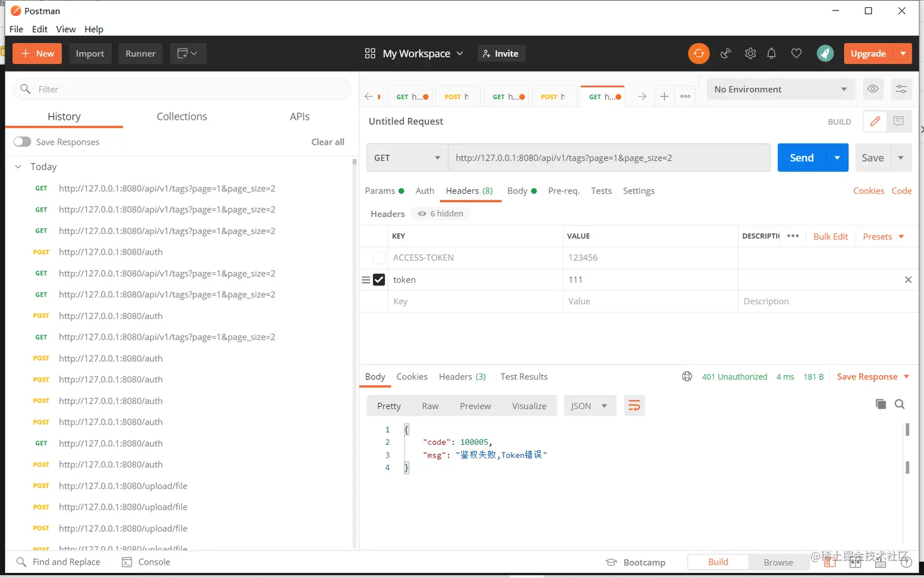Remove the token header row
This screenshot has width=924, height=578.
pyautogui.click(x=908, y=280)
